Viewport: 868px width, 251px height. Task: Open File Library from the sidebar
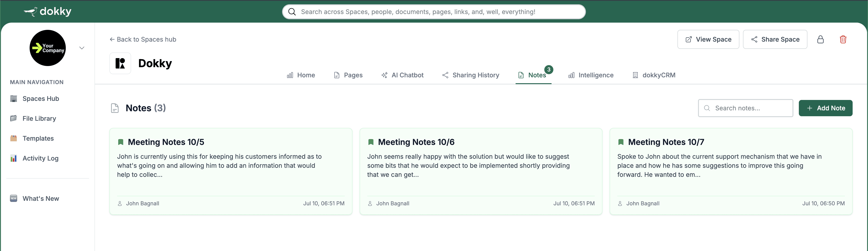39,118
